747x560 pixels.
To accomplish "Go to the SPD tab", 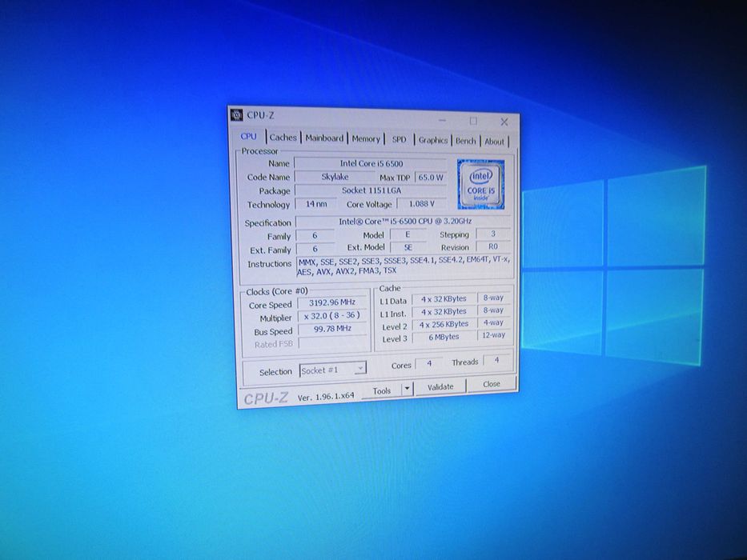I will pos(400,139).
